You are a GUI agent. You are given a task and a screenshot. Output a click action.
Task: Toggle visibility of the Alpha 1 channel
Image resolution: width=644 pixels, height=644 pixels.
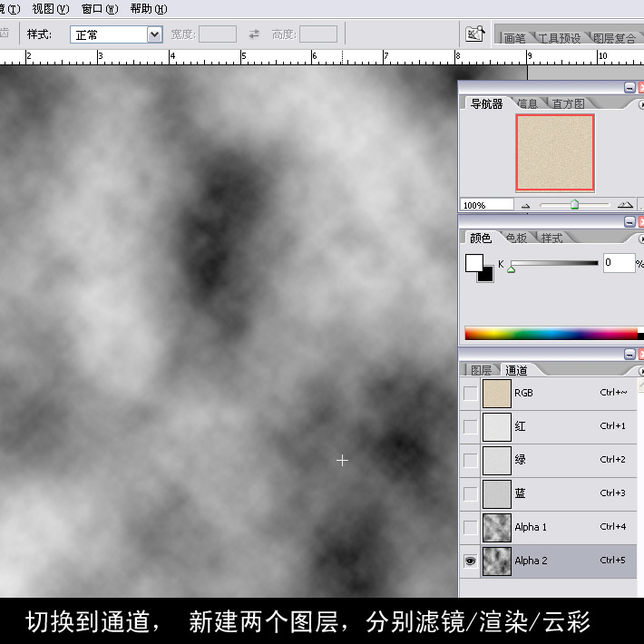[x=470, y=527]
